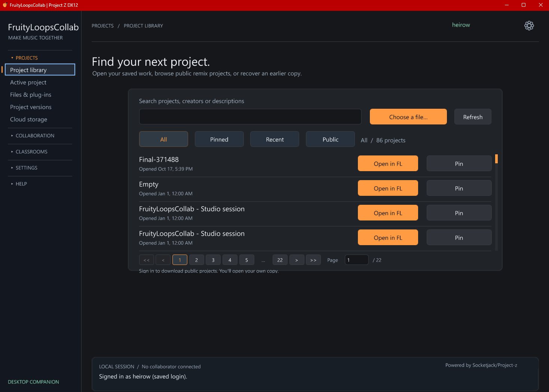Viewport: 549px width, 392px height.
Task: Go to page 5
Action: [x=246, y=260]
